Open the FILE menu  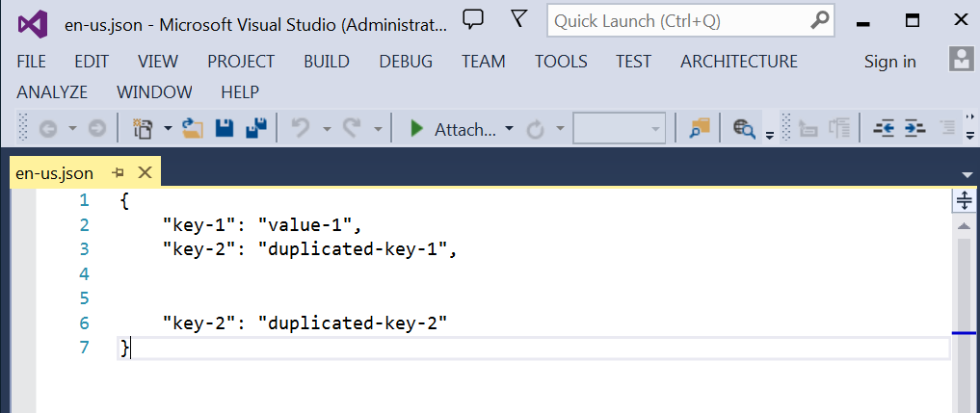point(31,62)
